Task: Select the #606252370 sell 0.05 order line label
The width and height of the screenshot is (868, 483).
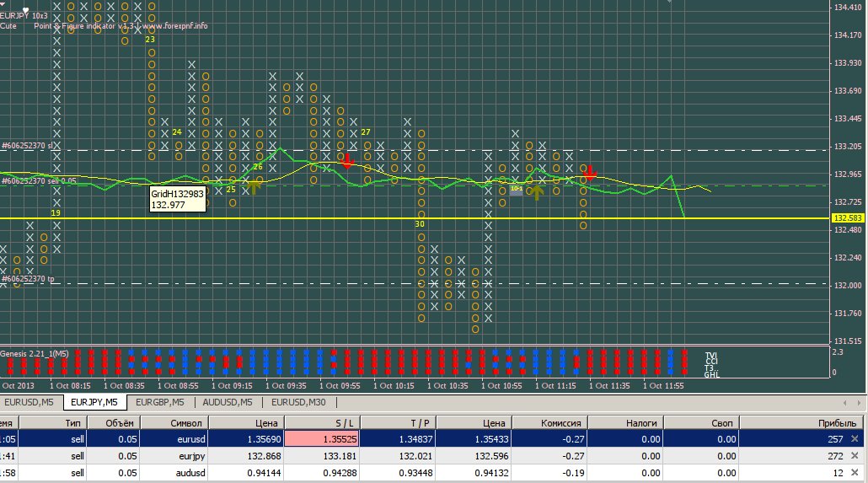Action: (39, 180)
